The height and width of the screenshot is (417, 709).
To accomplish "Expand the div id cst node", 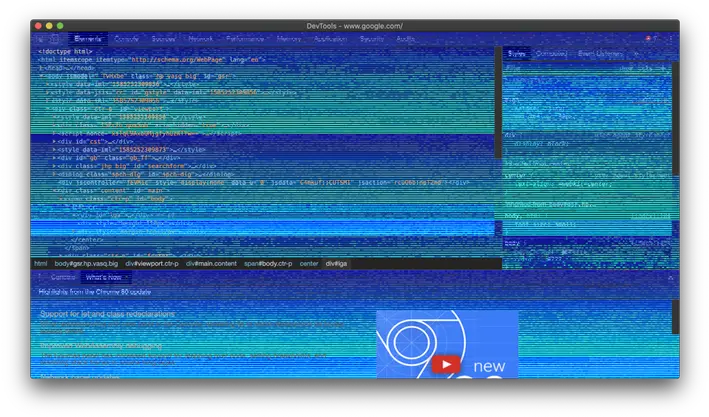I will click(x=54, y=142).
